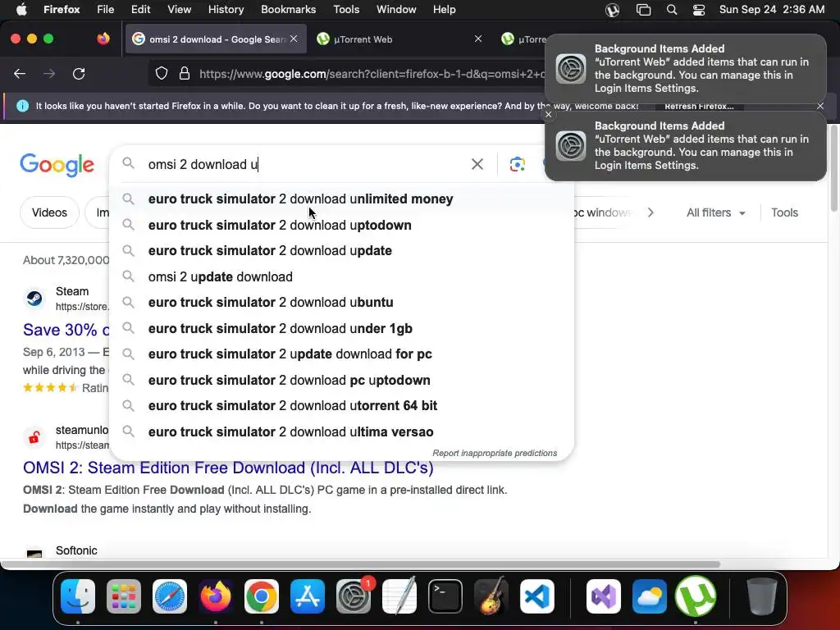Click the shield tracking protection icon
Image resolution: width=840 pixels, height=630 pixels.
pyautogui.click(x=162, y=74)
